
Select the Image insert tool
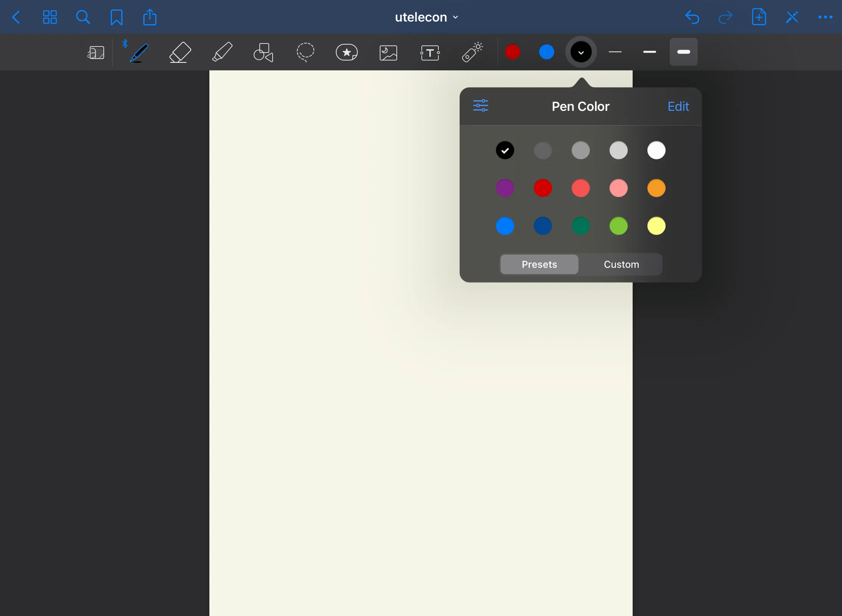coord(388,53)
